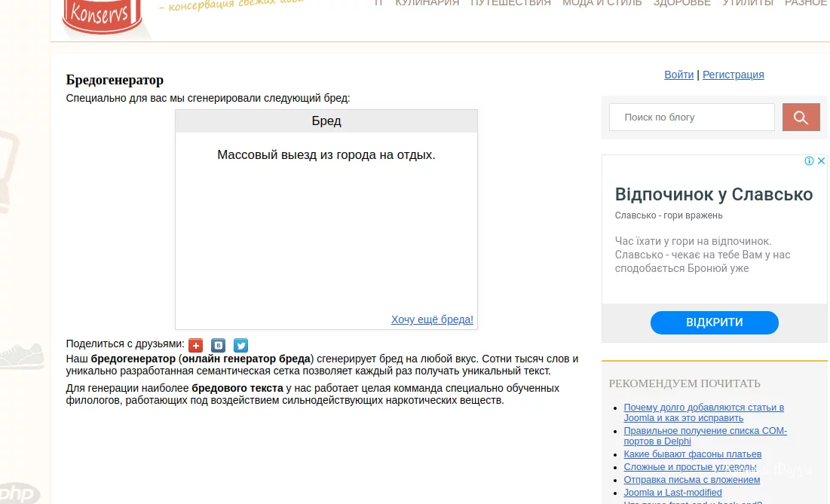Share to VK with the B icon
This screenshot has height=504, width=830.
[218, 345]
